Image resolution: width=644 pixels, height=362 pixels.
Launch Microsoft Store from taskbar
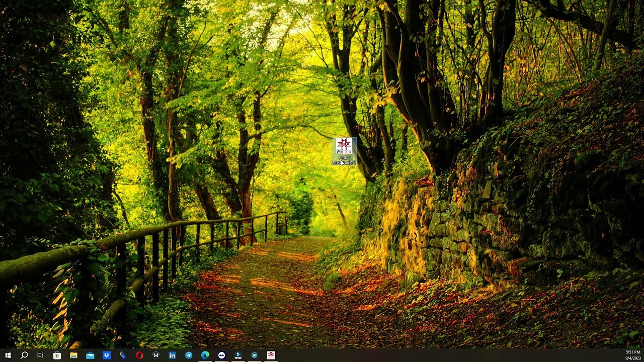(x=57, y=355)
